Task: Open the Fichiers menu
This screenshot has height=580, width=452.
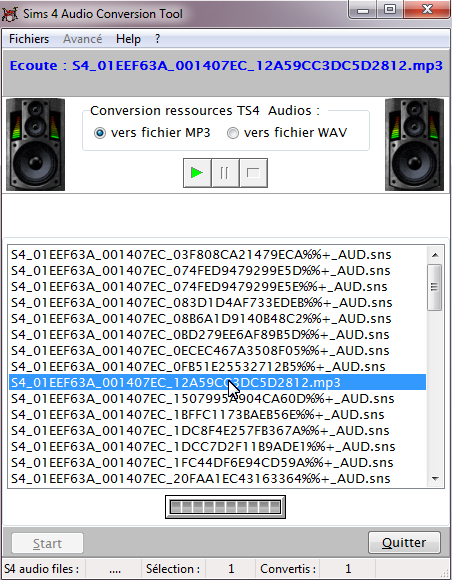Action: click(29, 39)
